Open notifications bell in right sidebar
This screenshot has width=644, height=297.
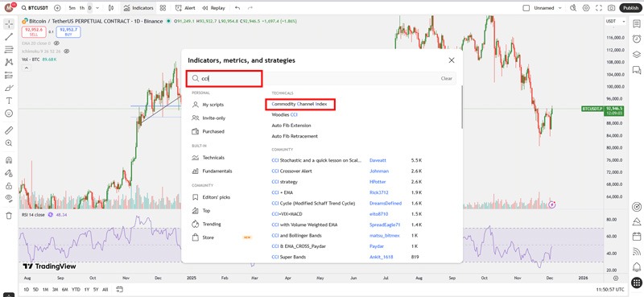click(637, 266)
